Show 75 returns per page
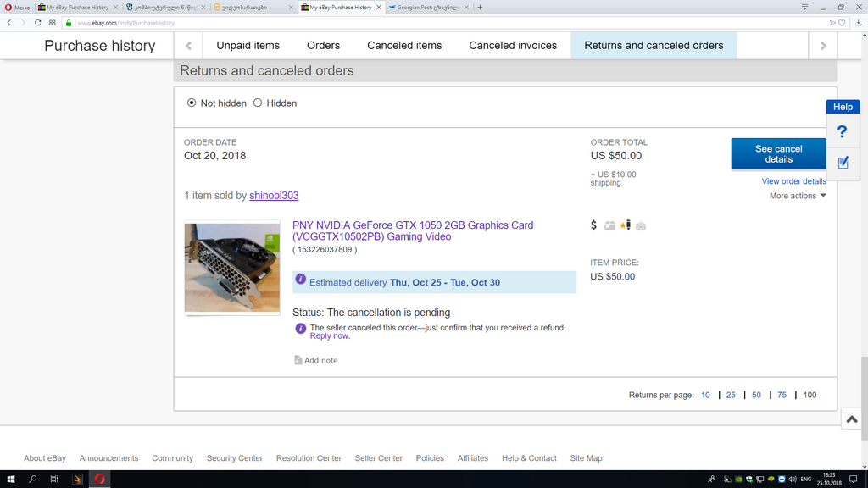 click(782, 395)
